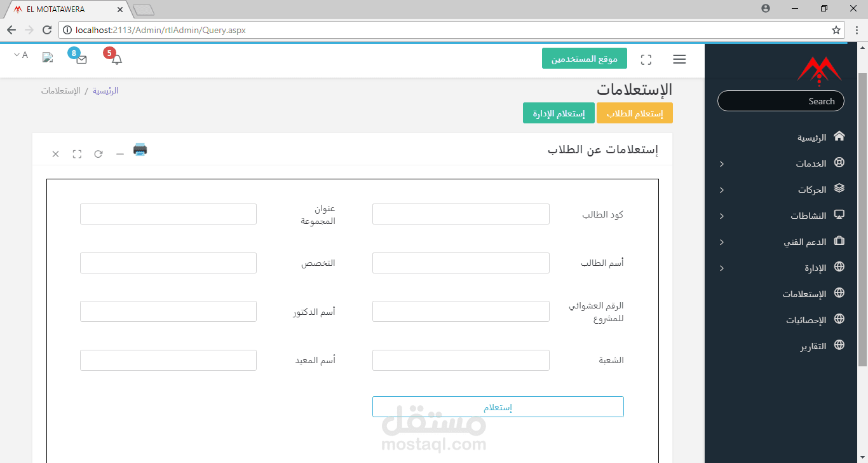Toggle the hamburger sidebar menu
This screenshot has height=463, width=868.
(679, 59)
